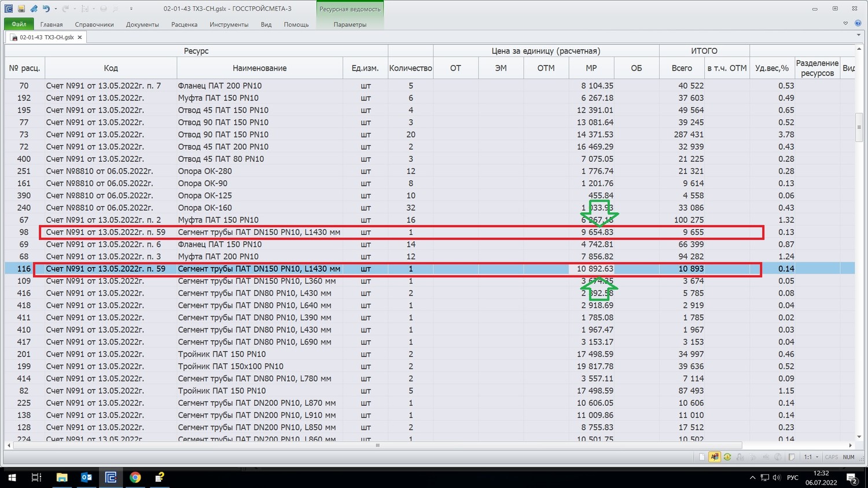The image size is (868, 488).
Task: Select the Опора ОК-125 name cell
Action: pyautogui.click(x=260, y=195)
